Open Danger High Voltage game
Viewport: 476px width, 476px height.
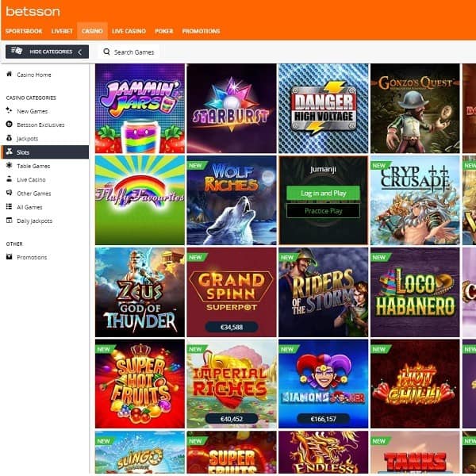324,109
